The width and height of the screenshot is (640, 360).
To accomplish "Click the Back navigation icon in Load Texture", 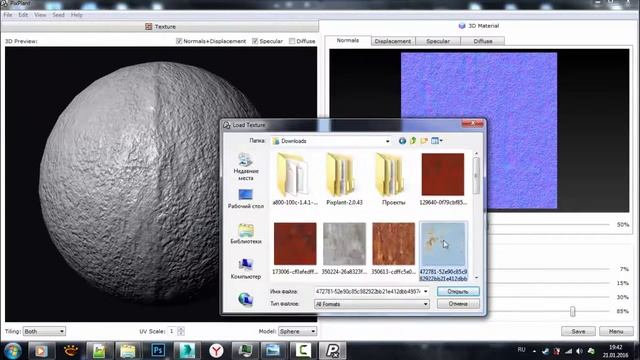I will 402,141.
